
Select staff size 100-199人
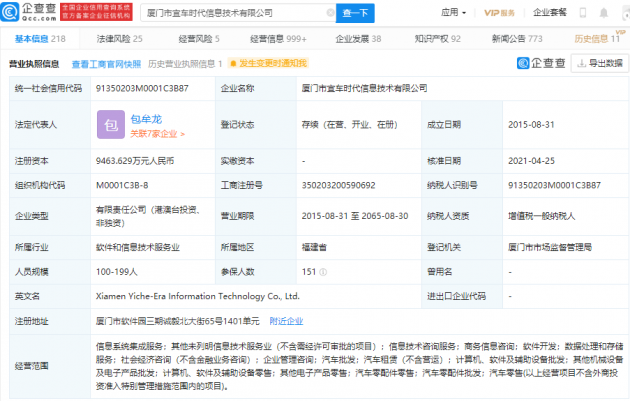click(x=117, y=272)
